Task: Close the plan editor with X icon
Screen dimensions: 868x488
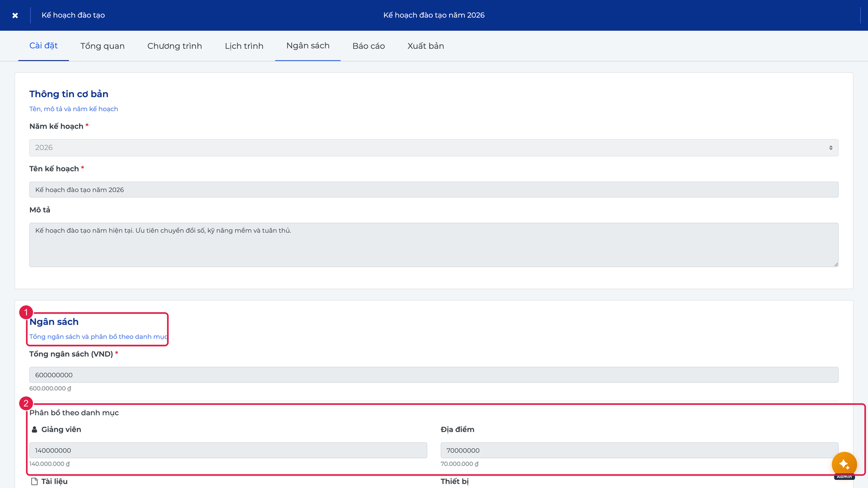Action: pos(15,15)
